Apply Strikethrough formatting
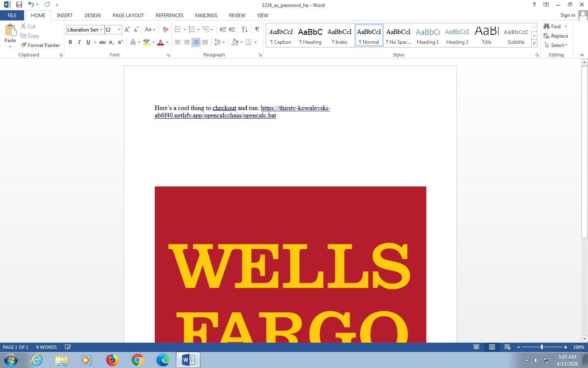Screen dimensions: 588x368 click(102, 42)
